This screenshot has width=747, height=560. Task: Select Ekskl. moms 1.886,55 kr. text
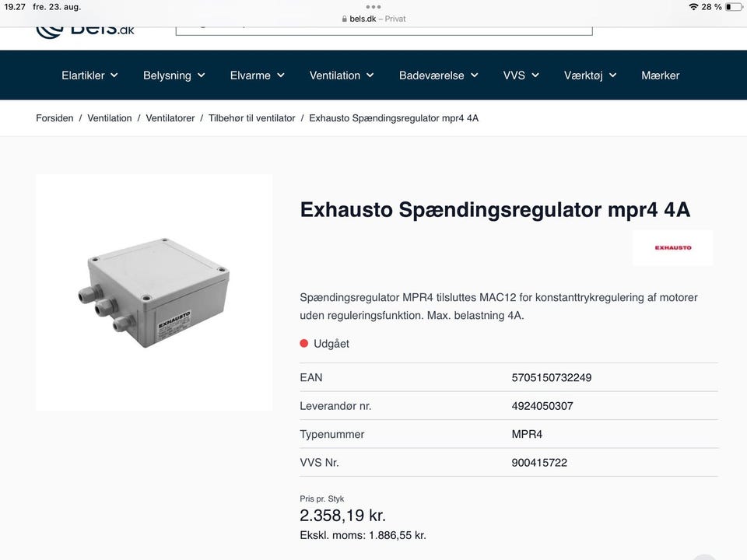pos(363,536)
